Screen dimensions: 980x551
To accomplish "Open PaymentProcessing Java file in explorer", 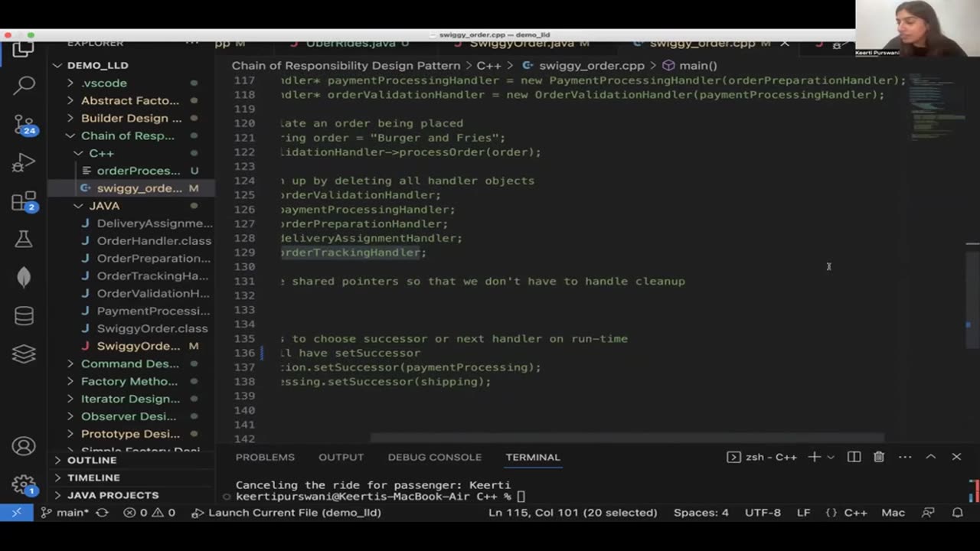I will [x=132, y=311].
